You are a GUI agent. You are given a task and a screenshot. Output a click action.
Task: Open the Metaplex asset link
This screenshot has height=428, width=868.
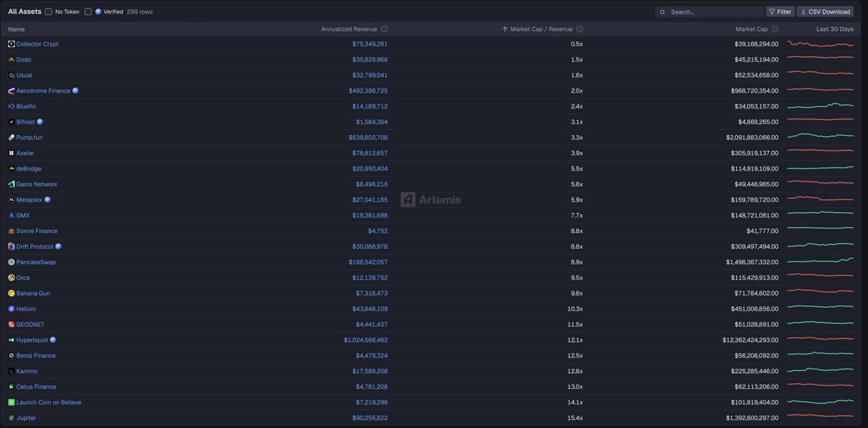(x=30, y=200)
